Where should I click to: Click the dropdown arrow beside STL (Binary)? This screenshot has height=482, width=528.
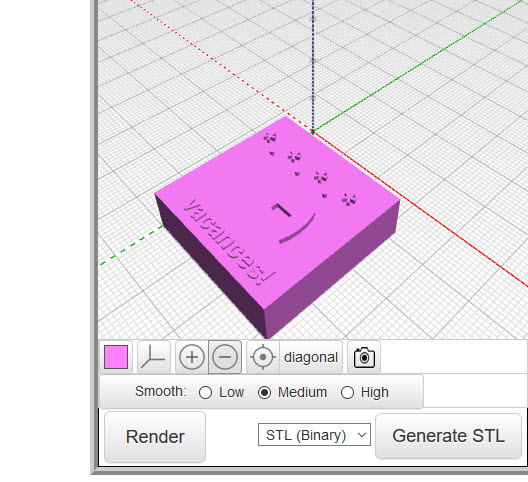362,435
